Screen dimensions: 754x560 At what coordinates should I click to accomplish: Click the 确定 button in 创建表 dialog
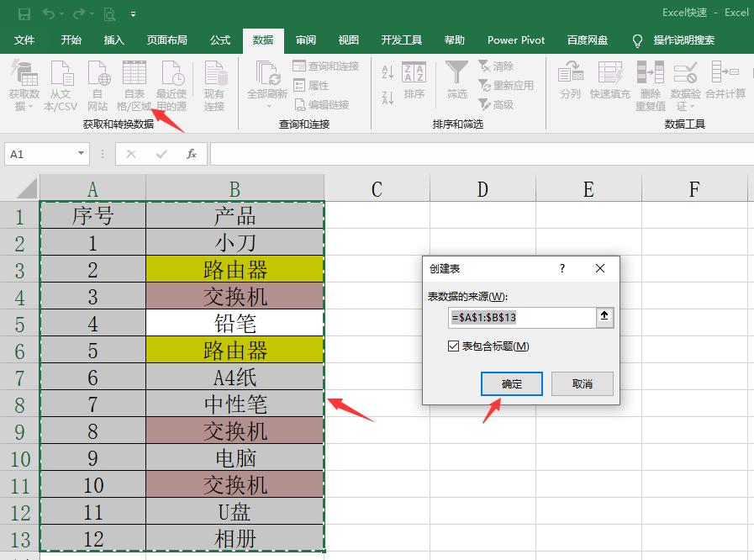(512, 384)
